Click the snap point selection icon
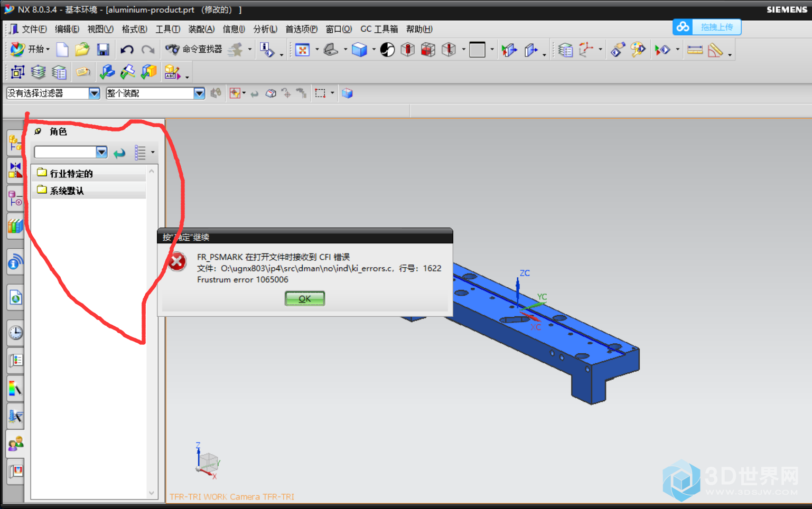 [235, 93]
